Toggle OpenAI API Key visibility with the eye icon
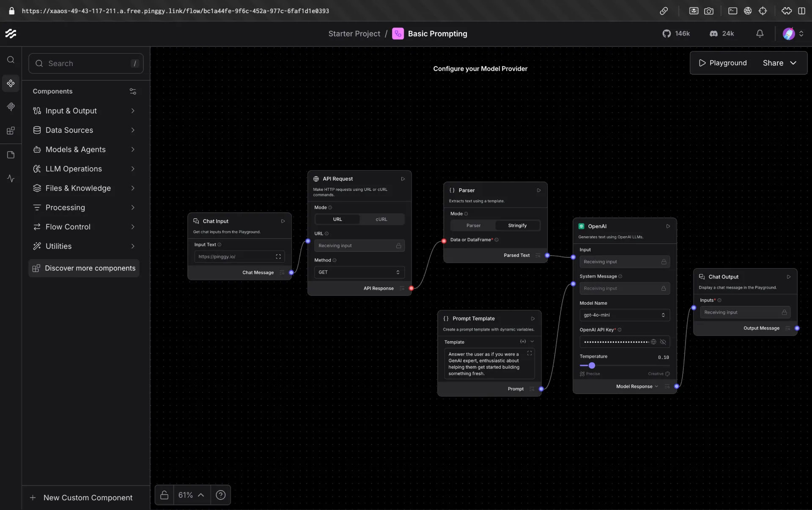 663,342
